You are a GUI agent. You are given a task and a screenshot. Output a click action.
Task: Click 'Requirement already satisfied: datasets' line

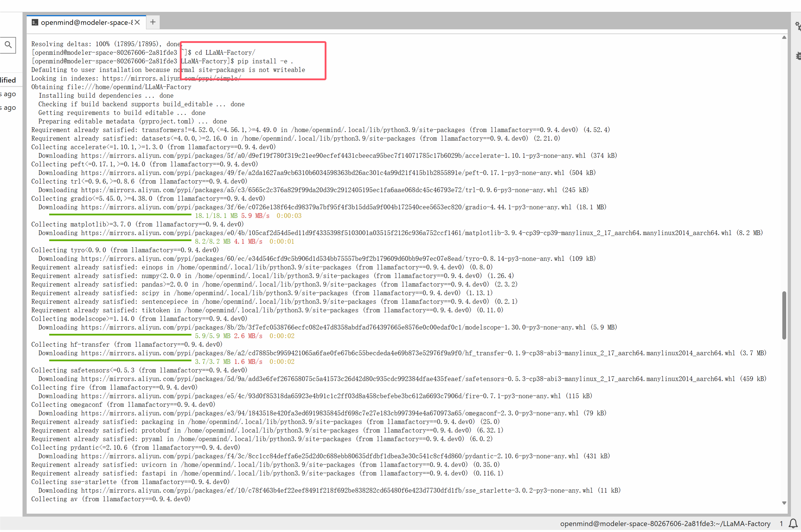(x=296, y=139)
